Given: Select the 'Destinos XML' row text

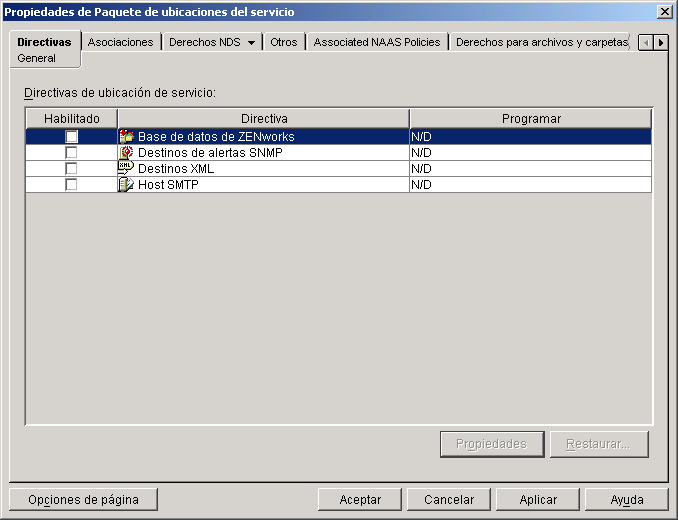Looking at the screenshot, I should 176,169.
